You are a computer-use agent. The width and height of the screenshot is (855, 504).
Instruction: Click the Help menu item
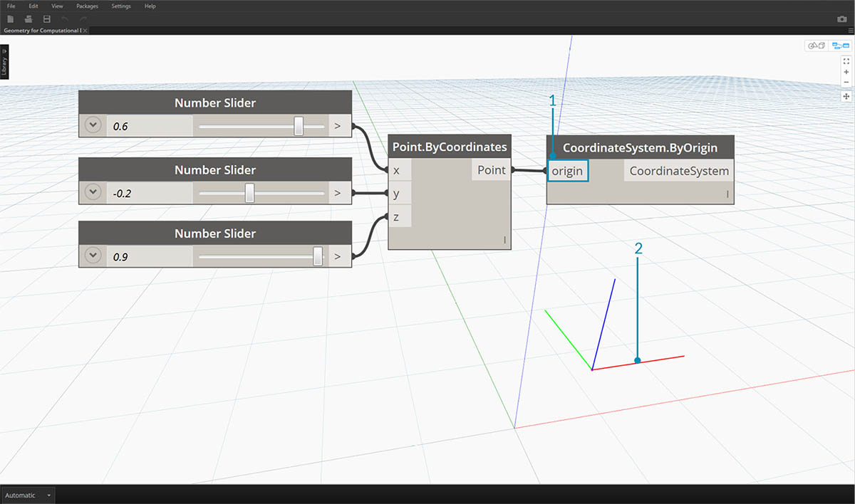pyautogui.click(x=150, y=6)
